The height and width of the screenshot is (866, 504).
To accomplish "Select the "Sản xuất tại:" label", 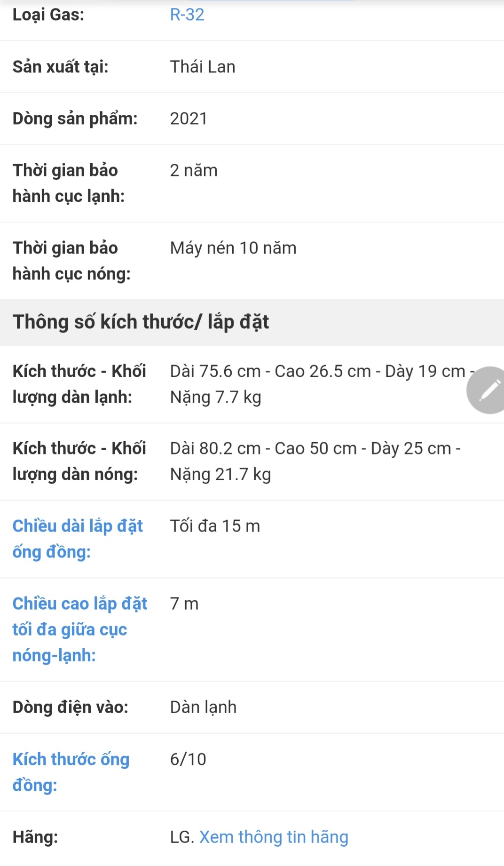I will [60, 67].
